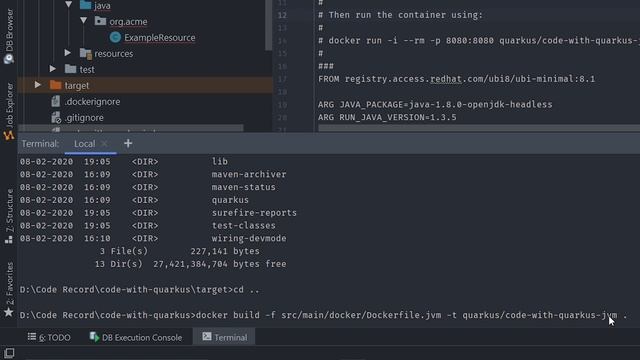Click the java source folder icon
This screenshot has width=640, height=360.
click(x=85, y=5)
